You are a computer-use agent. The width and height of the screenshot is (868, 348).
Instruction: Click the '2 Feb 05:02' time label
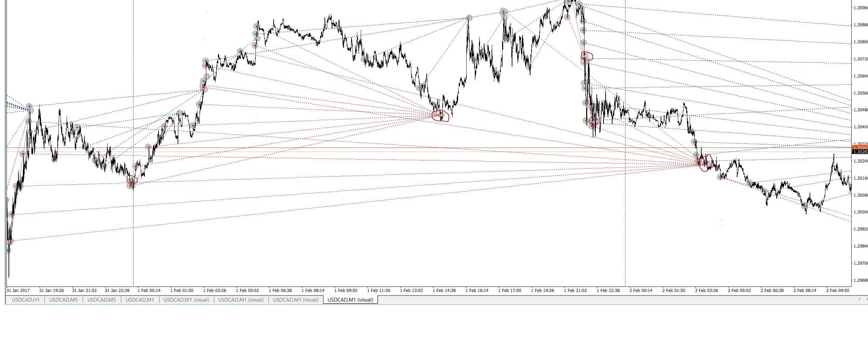(739, 291)
